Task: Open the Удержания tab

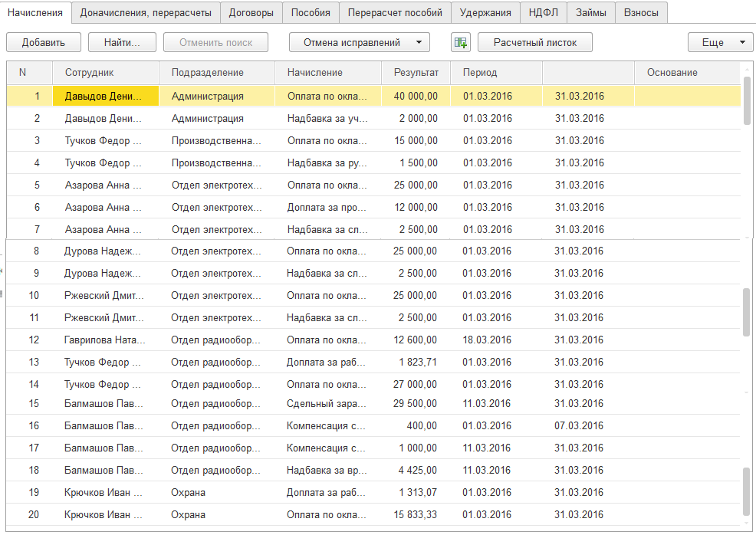Action: click(485, 12)
